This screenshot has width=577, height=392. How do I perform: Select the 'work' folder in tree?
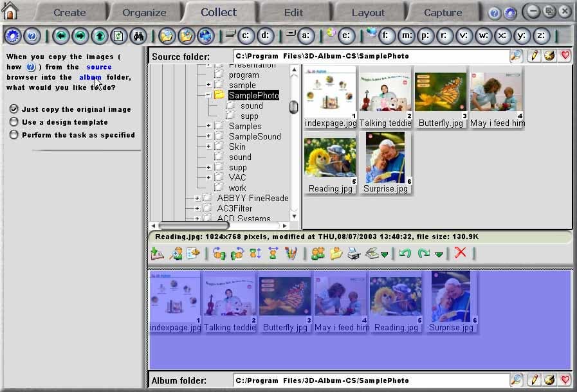pos(237,188)
